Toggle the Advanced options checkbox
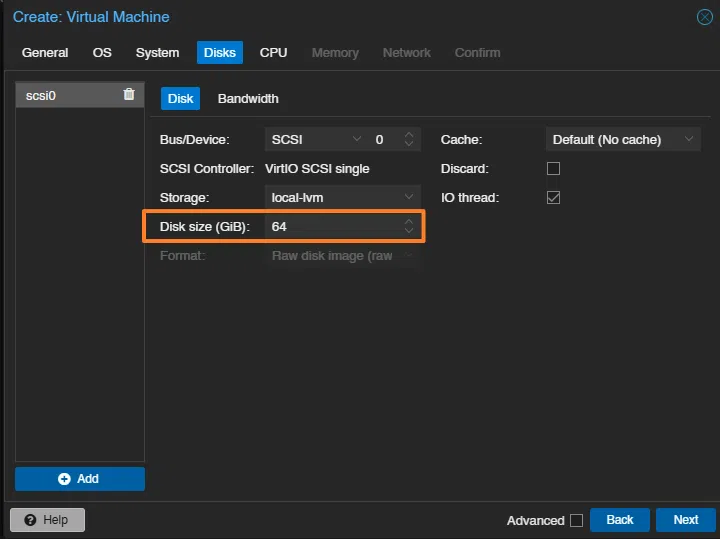 click(x=576, y=520)
